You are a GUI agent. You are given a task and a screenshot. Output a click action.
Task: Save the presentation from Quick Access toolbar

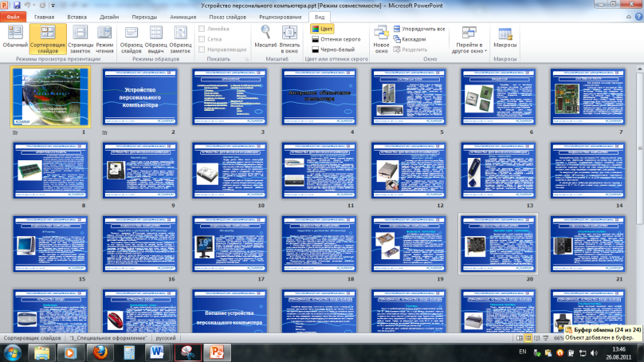click(17, 6)
